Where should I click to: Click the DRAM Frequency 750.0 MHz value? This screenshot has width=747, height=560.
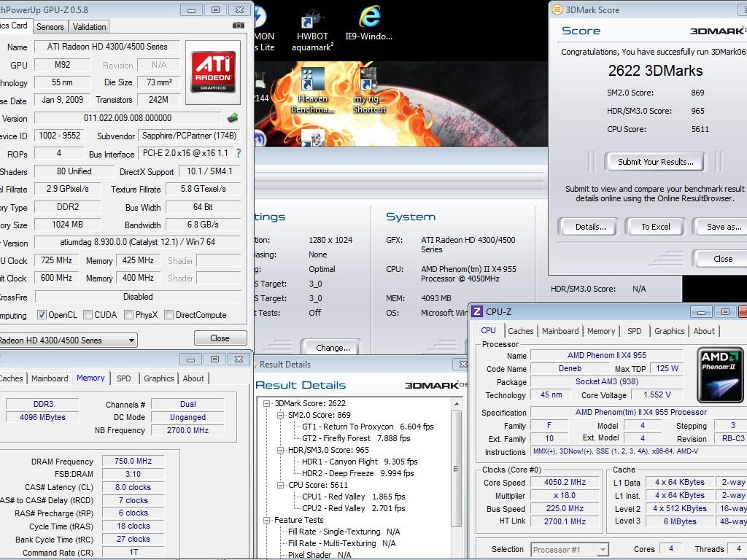pyautogui.click(x=133, y=461)
